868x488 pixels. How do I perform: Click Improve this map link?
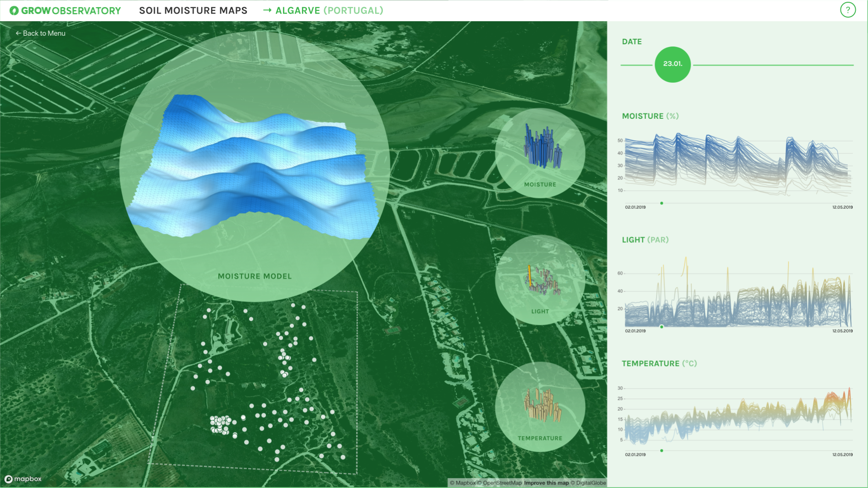click(546, 483)
